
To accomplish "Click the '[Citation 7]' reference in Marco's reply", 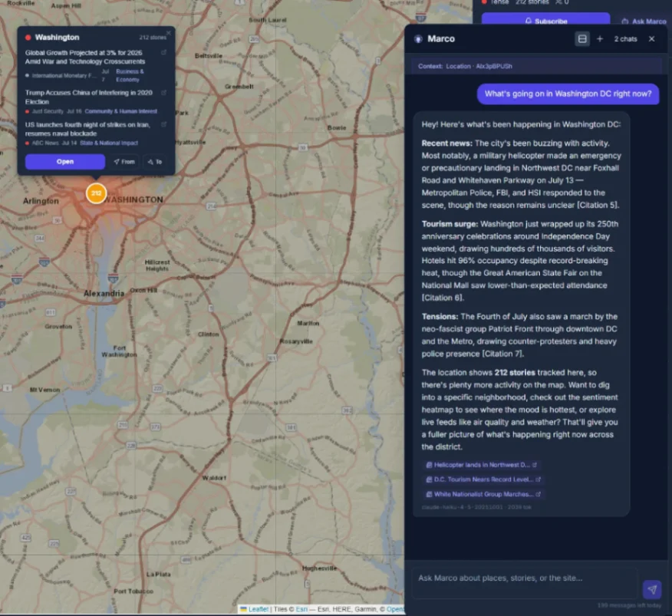I will coord(502,354).
